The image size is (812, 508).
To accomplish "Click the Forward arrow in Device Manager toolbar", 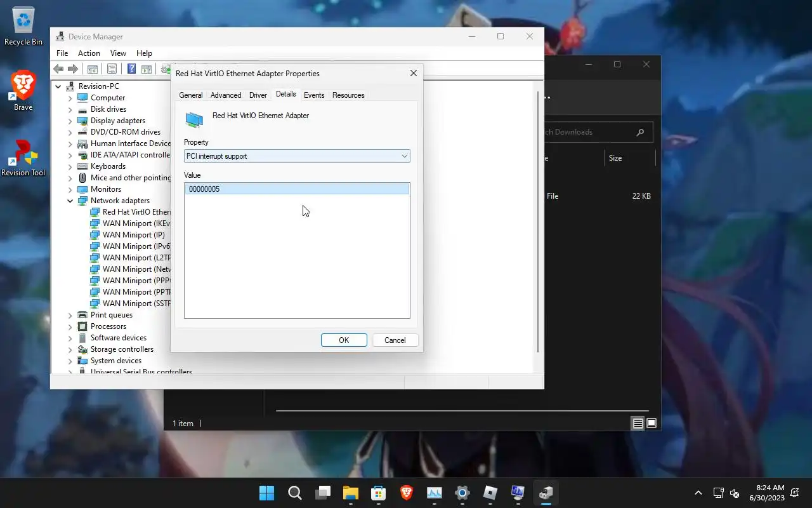I will pos(73,69).
